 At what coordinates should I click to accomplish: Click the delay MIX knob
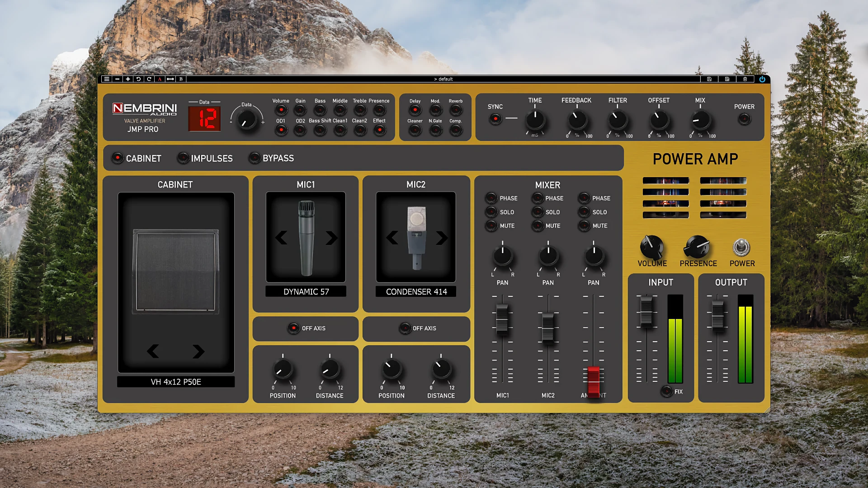tap(700, 121)
